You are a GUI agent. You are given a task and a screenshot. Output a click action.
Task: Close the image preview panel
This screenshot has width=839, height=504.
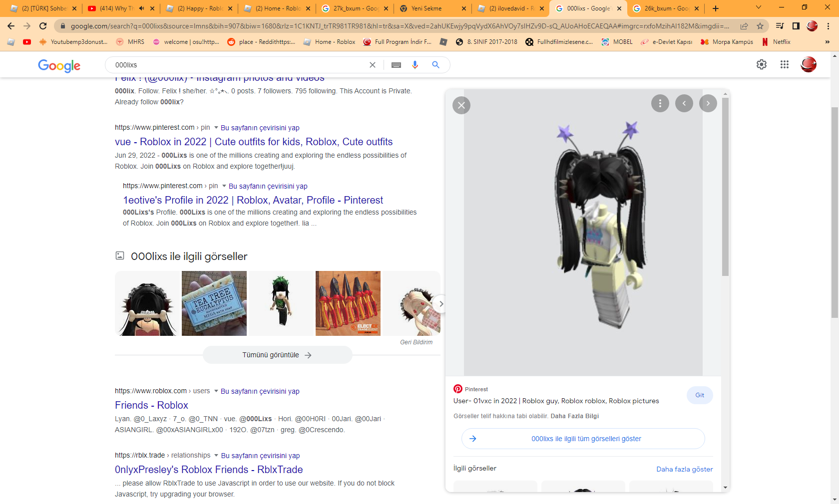click(x=461, y=105)
